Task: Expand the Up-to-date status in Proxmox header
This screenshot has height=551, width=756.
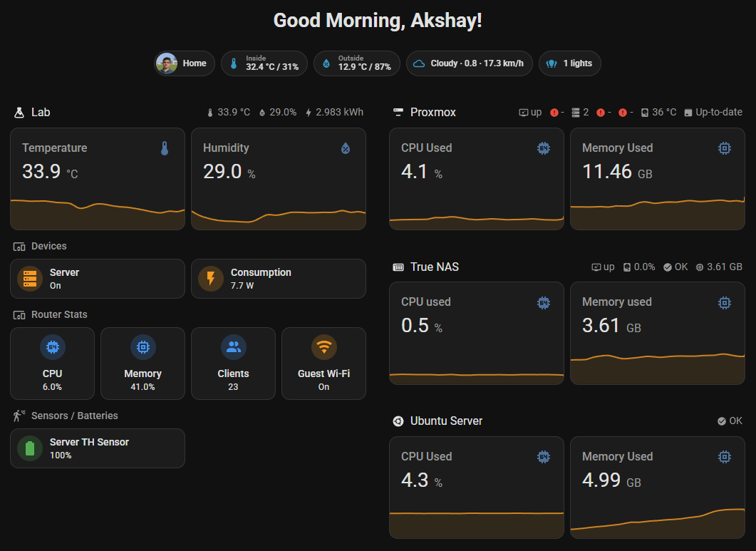Action: coord(713,112)
